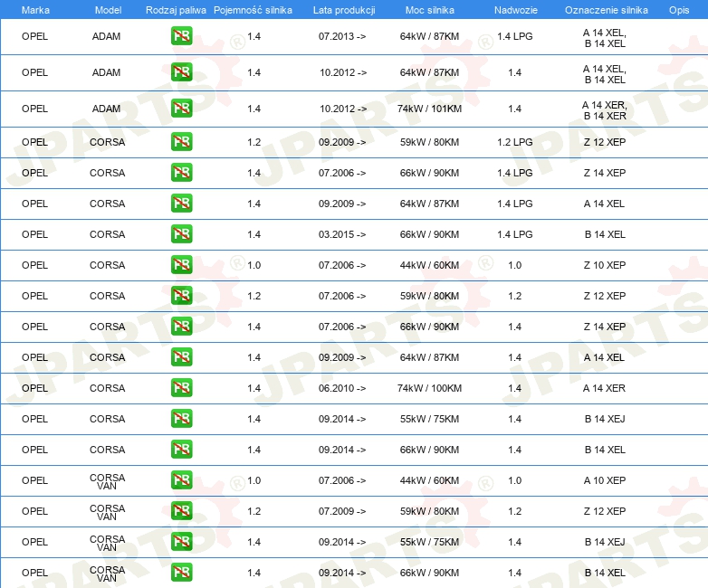Click the Pojemność silnika column header
The width and height of the screenshot is (708, 588).
253,10
